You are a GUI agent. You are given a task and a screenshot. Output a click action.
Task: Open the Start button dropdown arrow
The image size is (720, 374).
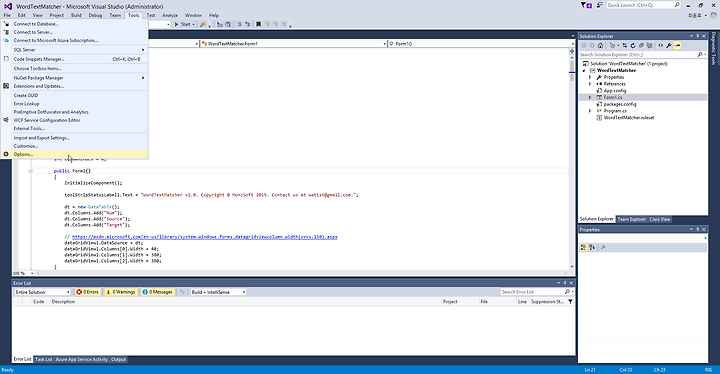point(193,24)
